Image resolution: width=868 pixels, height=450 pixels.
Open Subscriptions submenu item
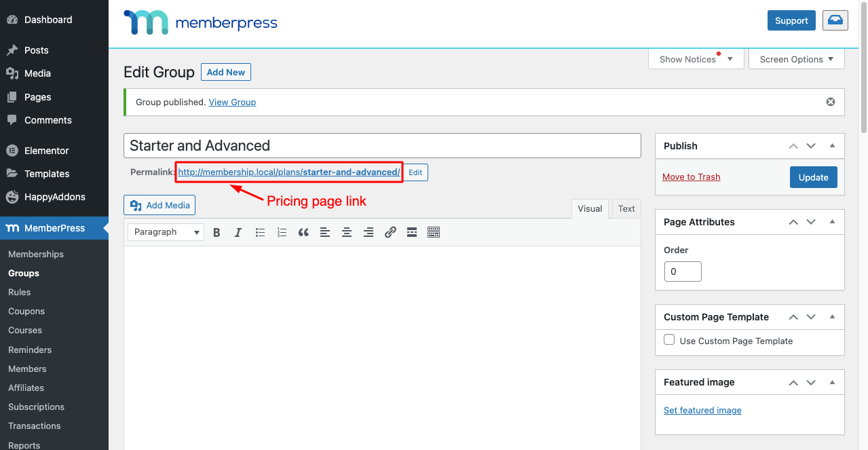tap(36, 407)
